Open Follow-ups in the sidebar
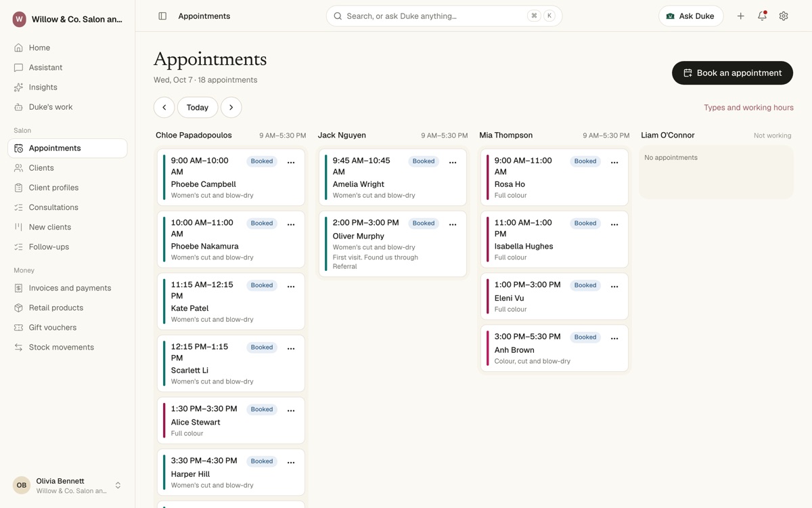 coord(68,247)
